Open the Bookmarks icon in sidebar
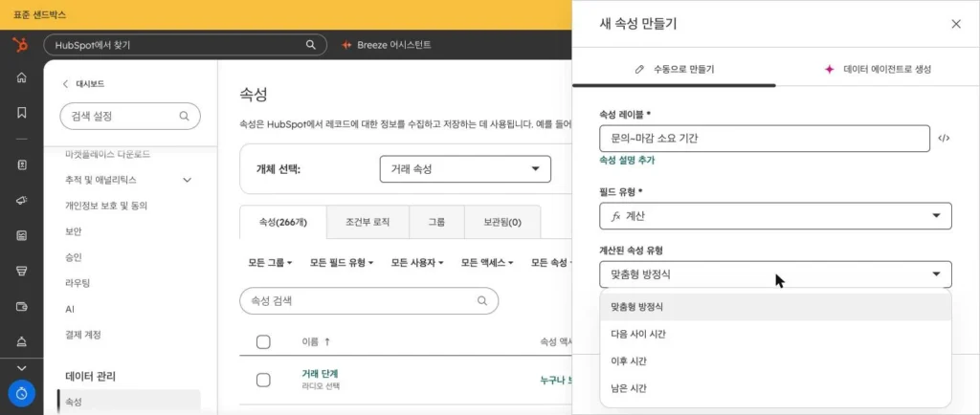This screenshot has height=415, width=980. [x=21, y=112]
